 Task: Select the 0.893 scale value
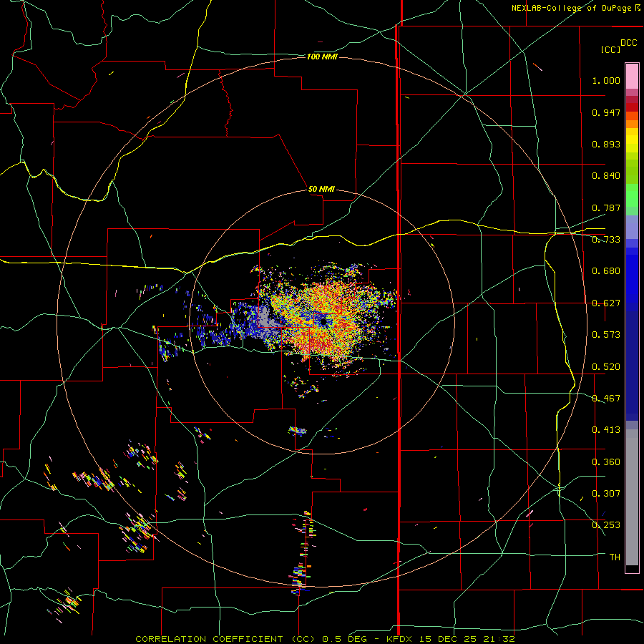(606, 144)
